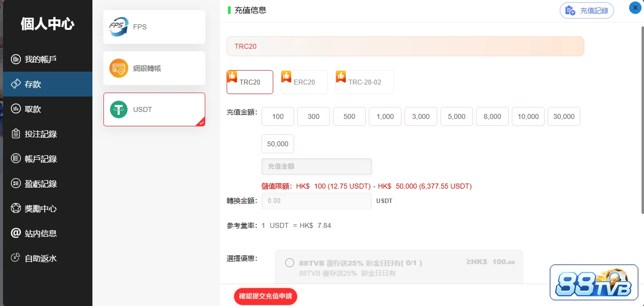
Task: Choose the ERC20 channel
Action: tap(304, 82)
